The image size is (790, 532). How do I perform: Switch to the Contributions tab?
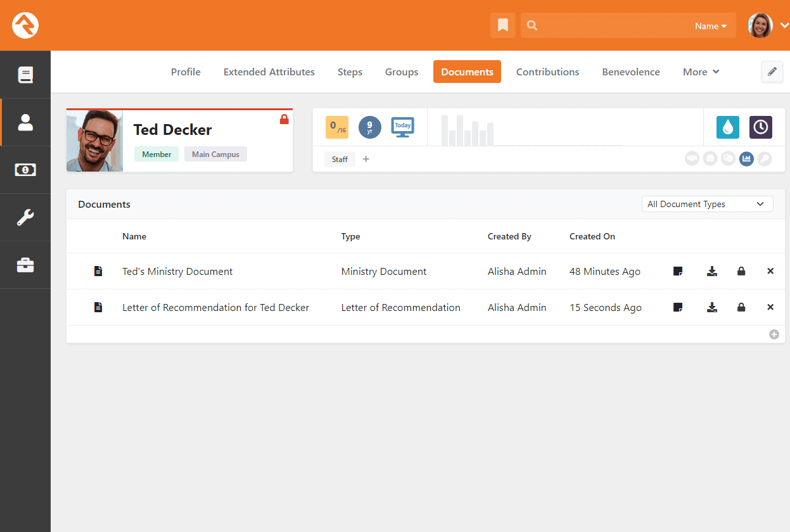tap(547, 72)
